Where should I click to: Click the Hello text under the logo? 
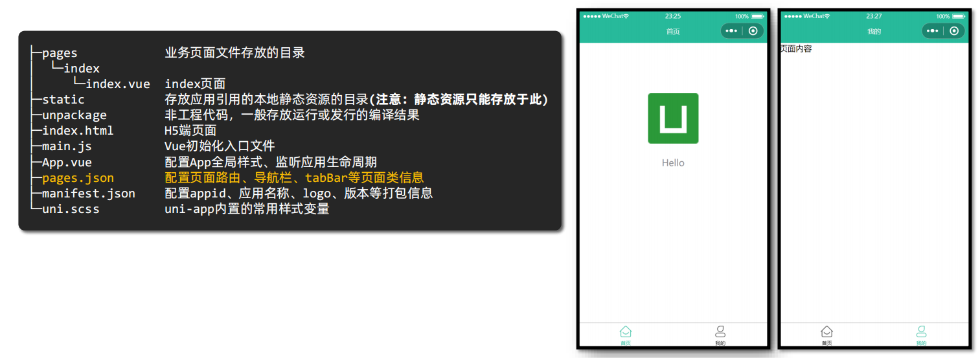pos(673,163)
